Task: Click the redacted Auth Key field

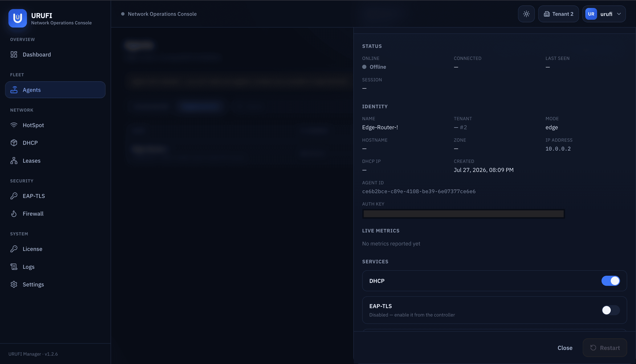Action: pos(463,214)
